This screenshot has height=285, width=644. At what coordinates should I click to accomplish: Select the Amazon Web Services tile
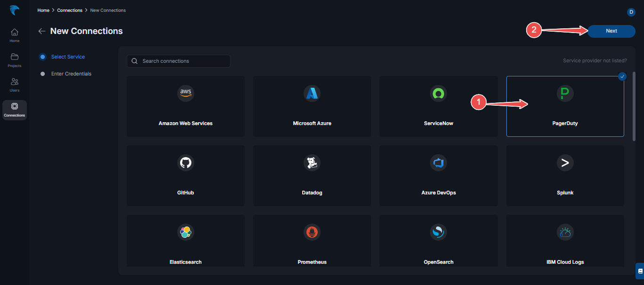[x=185, y=106]
